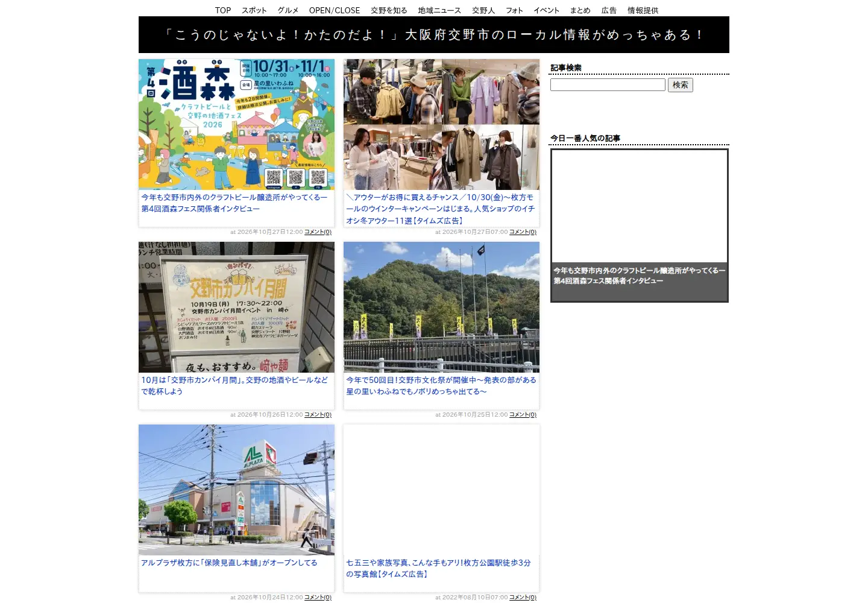Open the 情報提供 menu item
Image resolution: width=868 pixels, height=603 pixels.
(643, 10)
